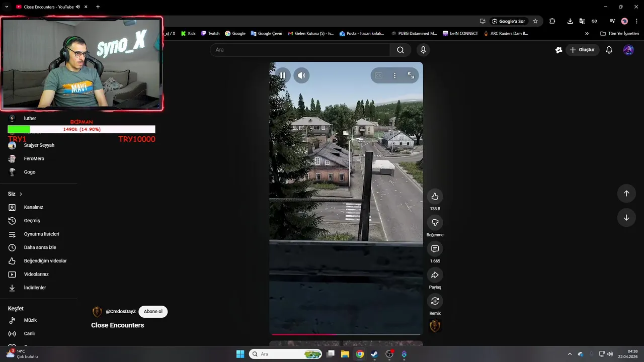Expand the Siz section chevron
The height and width of the screenshot is (362, 644).
coord(21,194)
